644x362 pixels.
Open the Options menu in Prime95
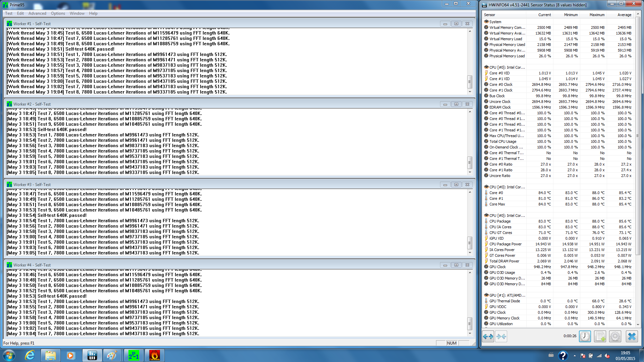pos(58,13)
